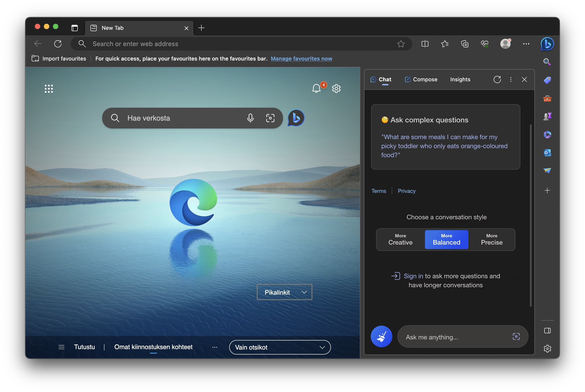Open new tab page settings gear
This screenshot has height=392, width=585.
(336, 89)
